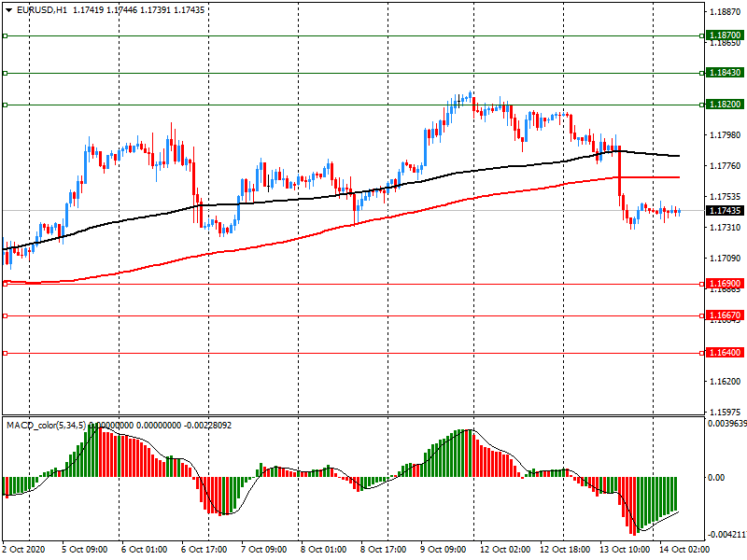Click the 1.17535 price scale value
The height and width of the screenshot is (560, 747).
point(726,197)
